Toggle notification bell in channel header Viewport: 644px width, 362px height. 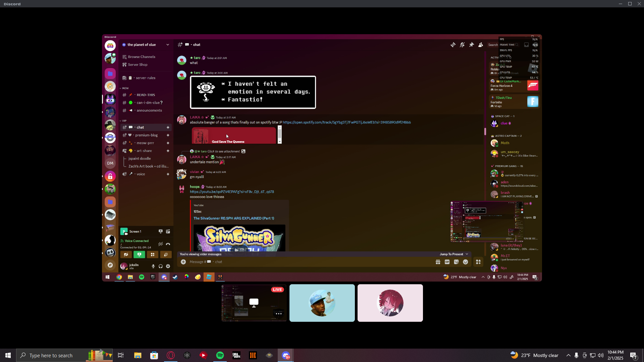pyautogui.click(x=462, y=45)
